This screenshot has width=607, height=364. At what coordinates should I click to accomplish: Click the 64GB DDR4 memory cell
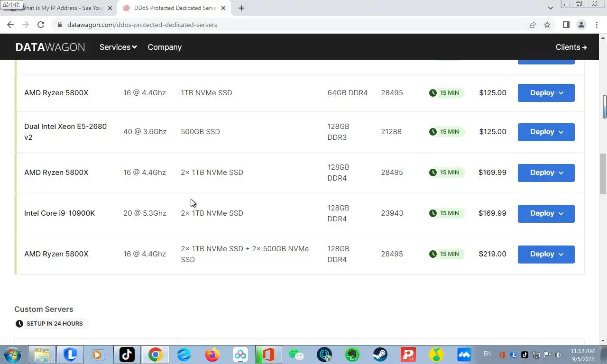pos(347,93)
